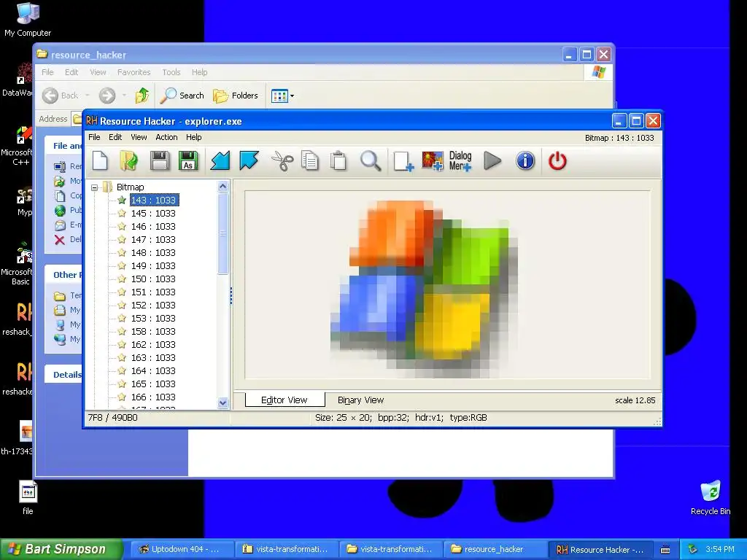Viewport: 747px width, 560px height.
Task: Click the My Computer desktop icon
Action: [28, 20]
